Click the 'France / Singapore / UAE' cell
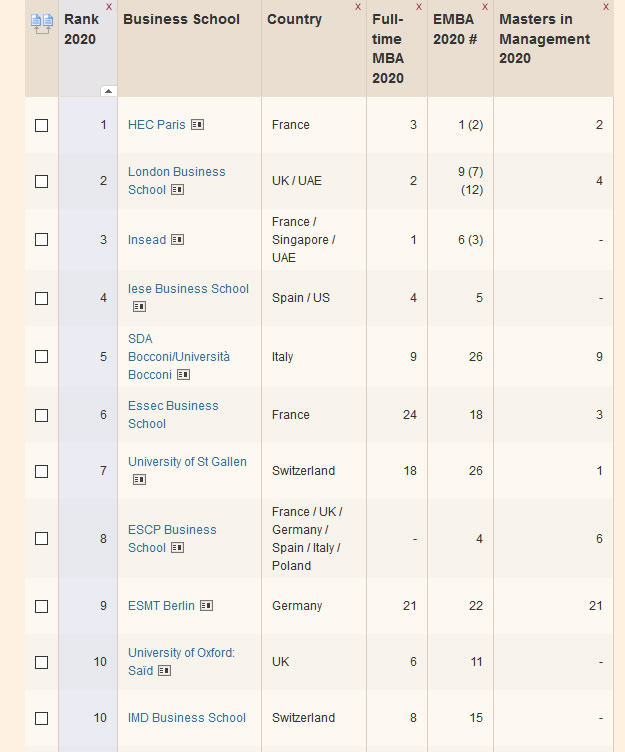This screenshot has width=625, height=752. [x=304, y=240]
